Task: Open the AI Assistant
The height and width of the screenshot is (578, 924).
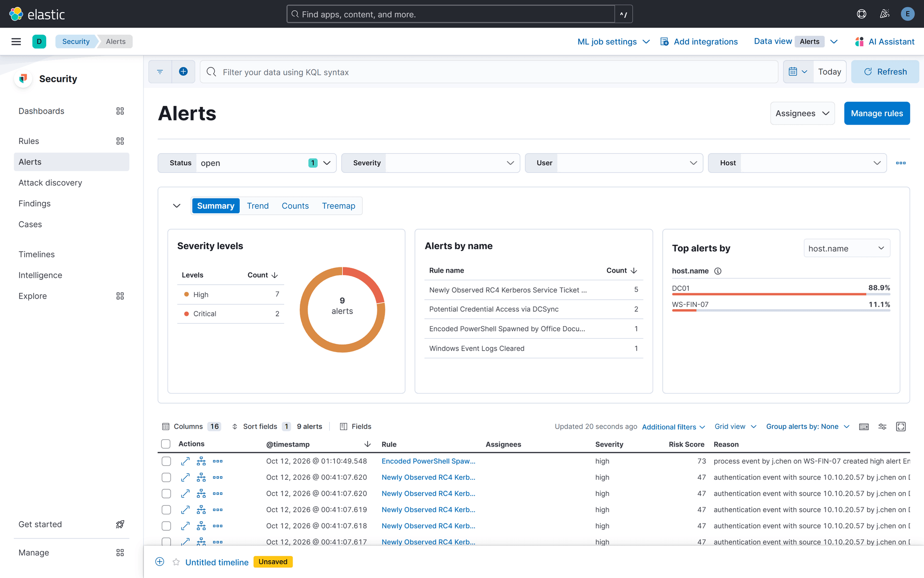Action: (x=885, y=41)
